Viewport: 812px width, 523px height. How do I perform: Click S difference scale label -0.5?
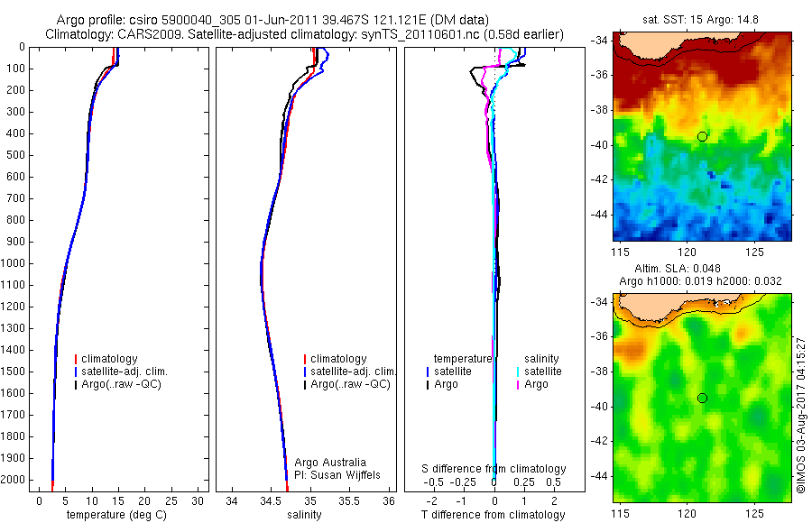tap(433, 482)
